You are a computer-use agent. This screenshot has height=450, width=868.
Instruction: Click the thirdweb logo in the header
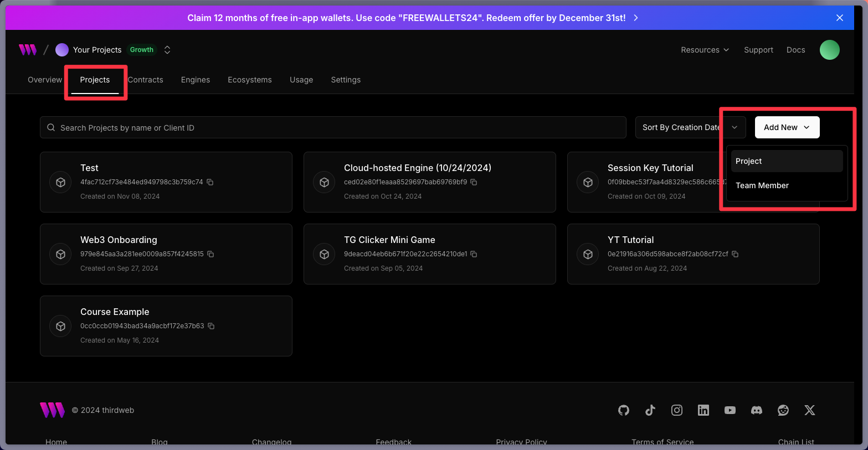(28, 50)
